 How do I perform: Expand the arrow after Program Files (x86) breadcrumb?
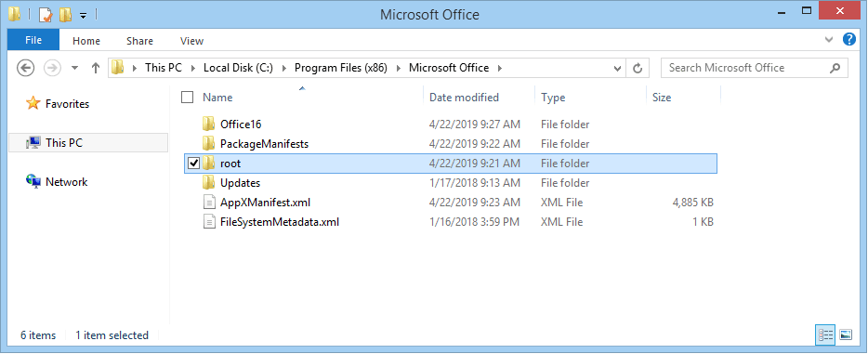tap(399, 69)
